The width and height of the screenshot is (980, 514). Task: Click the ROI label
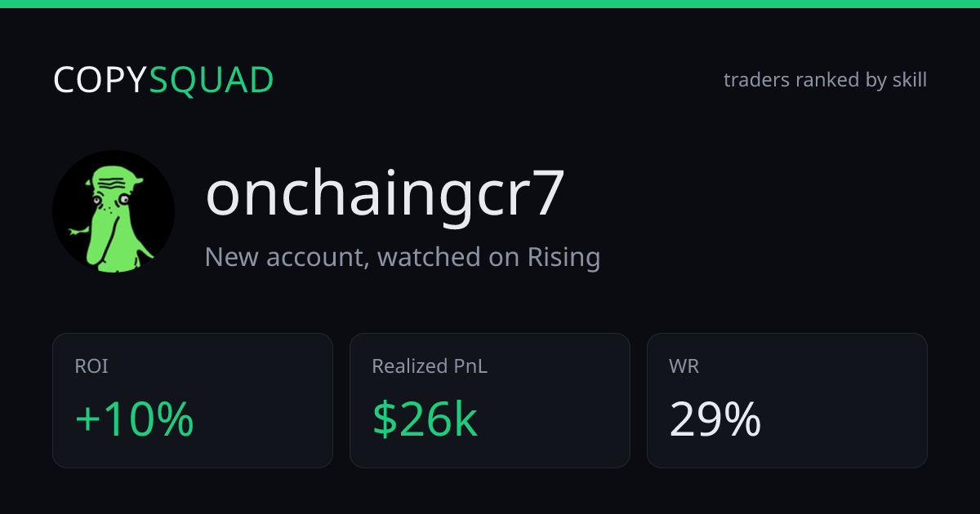click(91, 366)
